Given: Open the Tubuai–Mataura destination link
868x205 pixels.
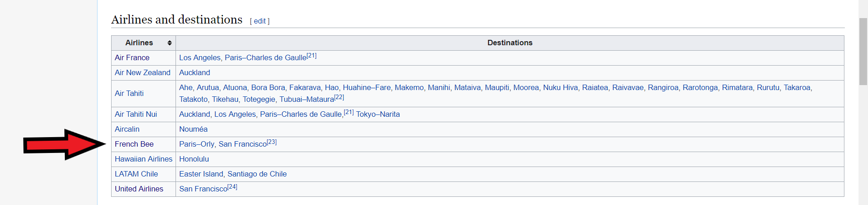Looking at the screenshot, I should pyautogui.click(x=307, y=99).
